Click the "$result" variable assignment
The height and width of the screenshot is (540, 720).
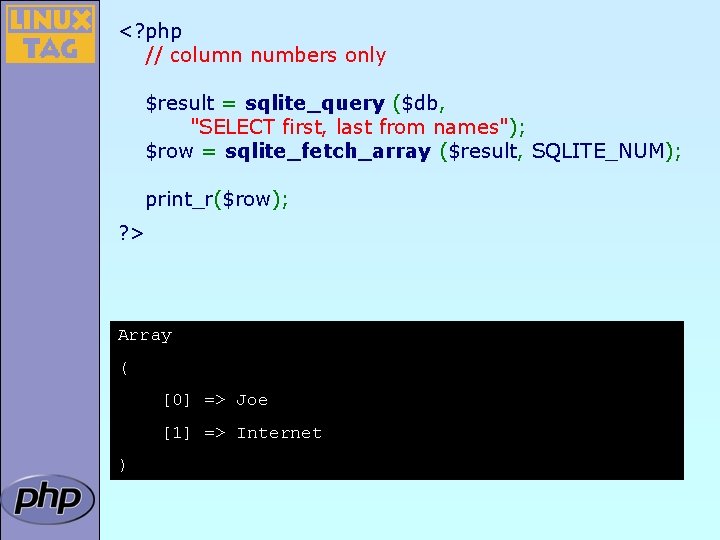[180, 103]
